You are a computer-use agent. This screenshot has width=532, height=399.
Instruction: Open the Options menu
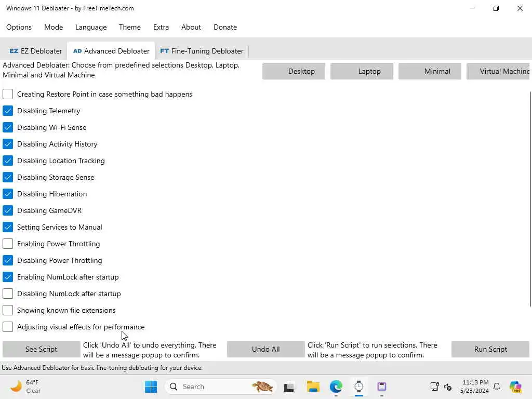point(19,27)
